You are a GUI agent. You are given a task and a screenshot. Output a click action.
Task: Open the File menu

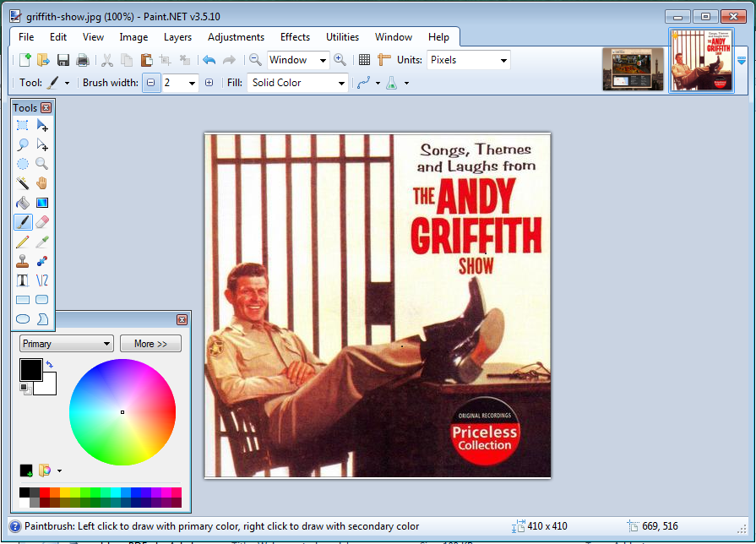(x=26, y=37)
